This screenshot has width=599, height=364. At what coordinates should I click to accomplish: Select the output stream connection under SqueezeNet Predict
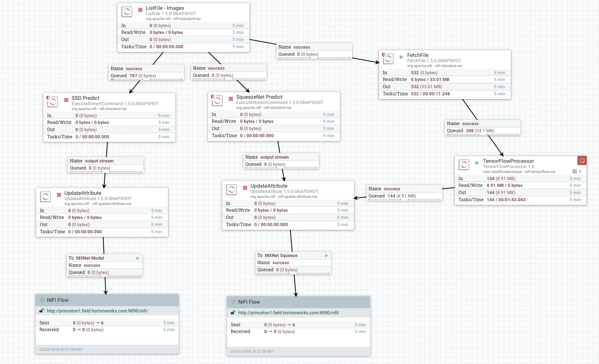point(281,161)
